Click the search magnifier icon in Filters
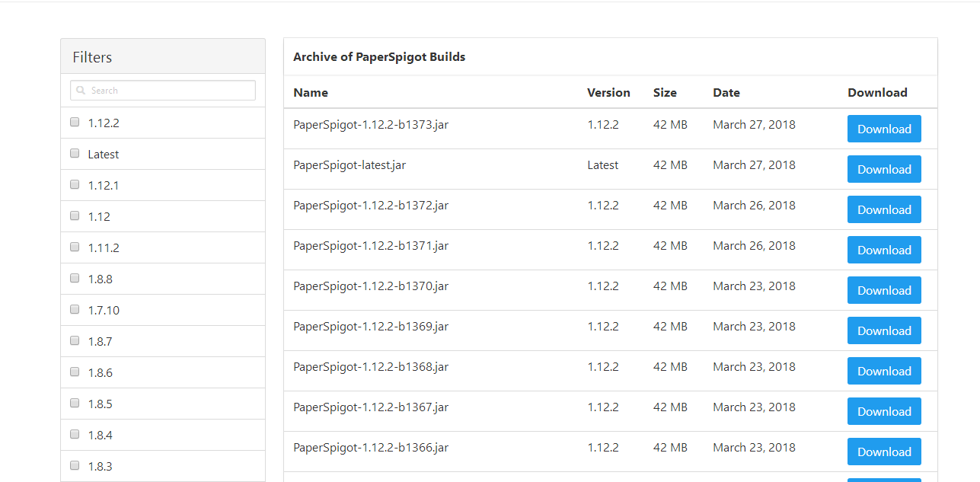Screen dimensions: 980x482 pos(81,91)
